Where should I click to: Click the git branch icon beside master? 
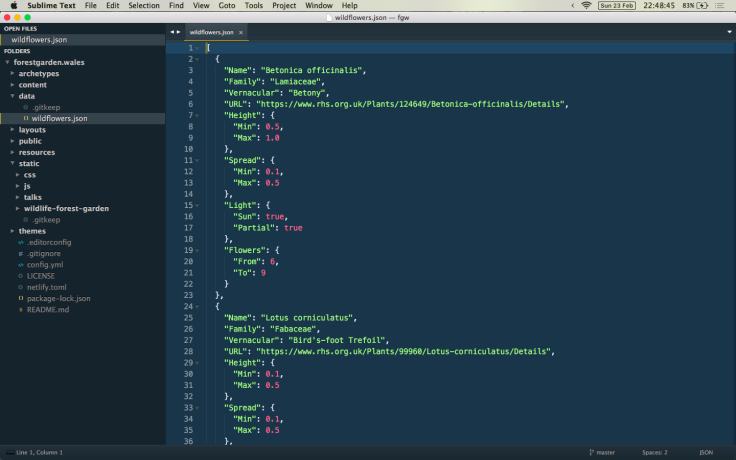(591, 452)
